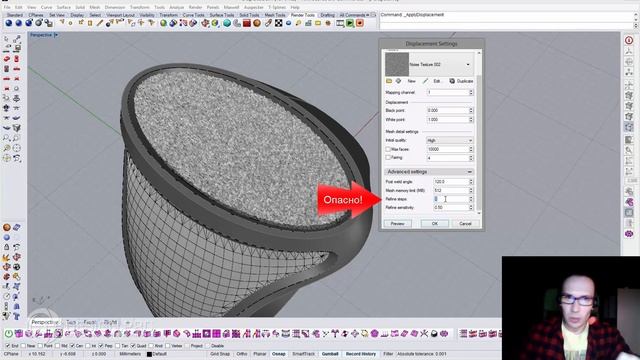Screen dimensions: 640x360
Task: Switch to the Mesh Tools toolbar tab
Action: click(x=275, y=15)
